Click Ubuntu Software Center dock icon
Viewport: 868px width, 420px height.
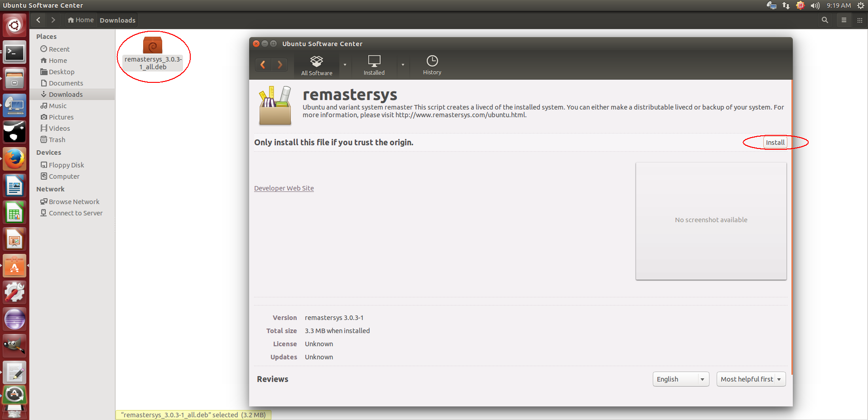(x=14, y=266)
